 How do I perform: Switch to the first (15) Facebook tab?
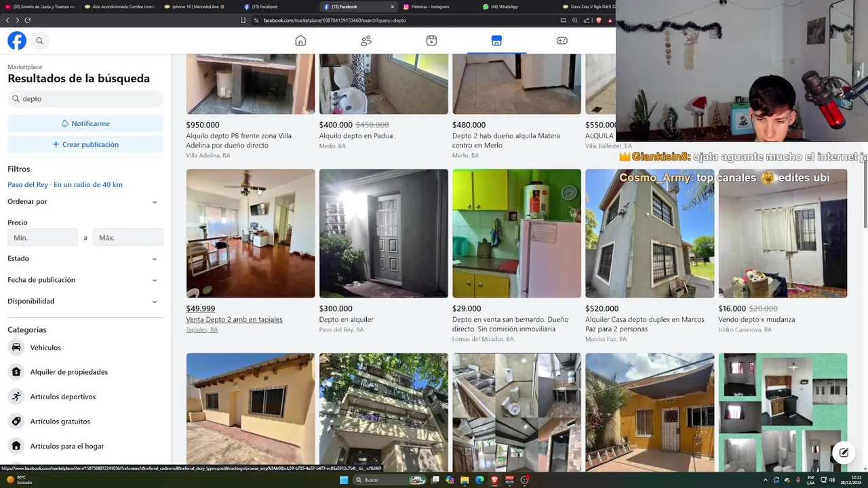pos(279,7)
